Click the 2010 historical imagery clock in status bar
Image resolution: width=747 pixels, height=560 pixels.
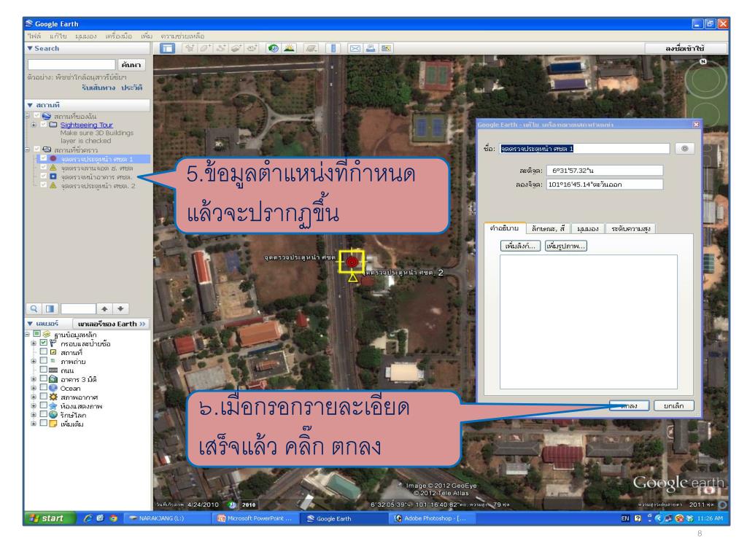233,505
